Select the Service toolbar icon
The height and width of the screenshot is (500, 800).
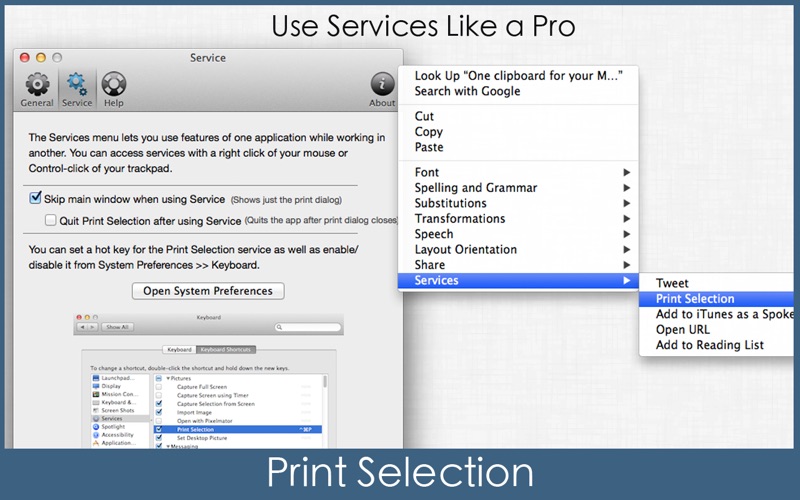[x=77, y=86]
